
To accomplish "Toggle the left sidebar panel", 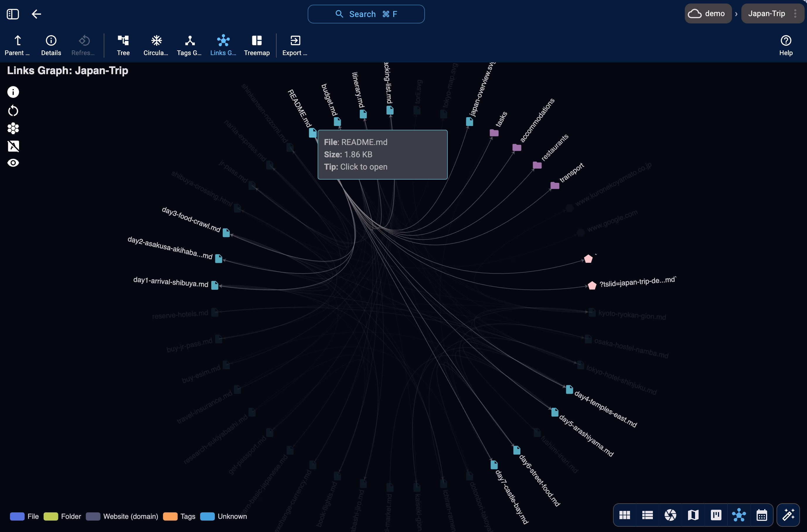I will [x=13, y=14].
